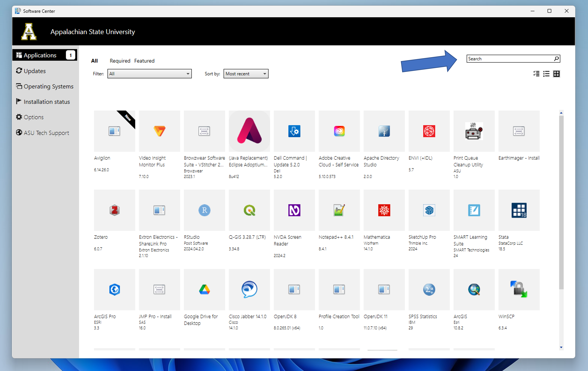
Task: Click the scrollbar down arrow
Action: tap(561, 347)
